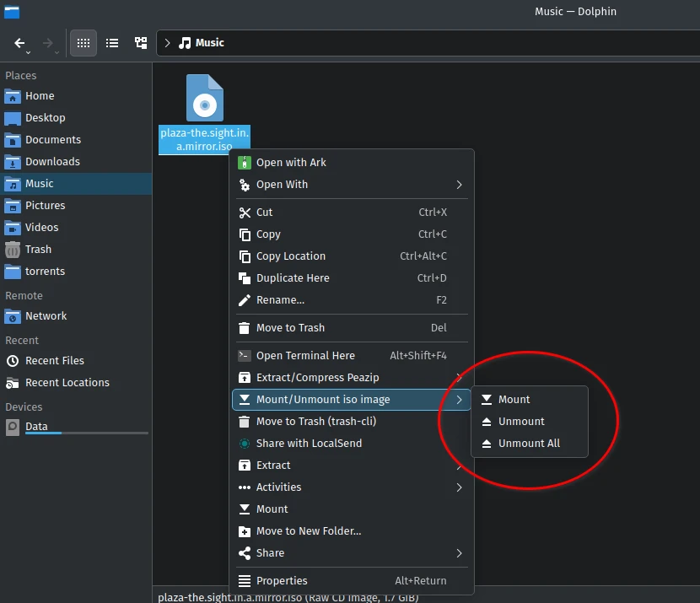Image resolution: width=700 pixels, height=603 pixels.
Task: Expand Extract/Compress Peazip submenu arrow
Action: 459,378
